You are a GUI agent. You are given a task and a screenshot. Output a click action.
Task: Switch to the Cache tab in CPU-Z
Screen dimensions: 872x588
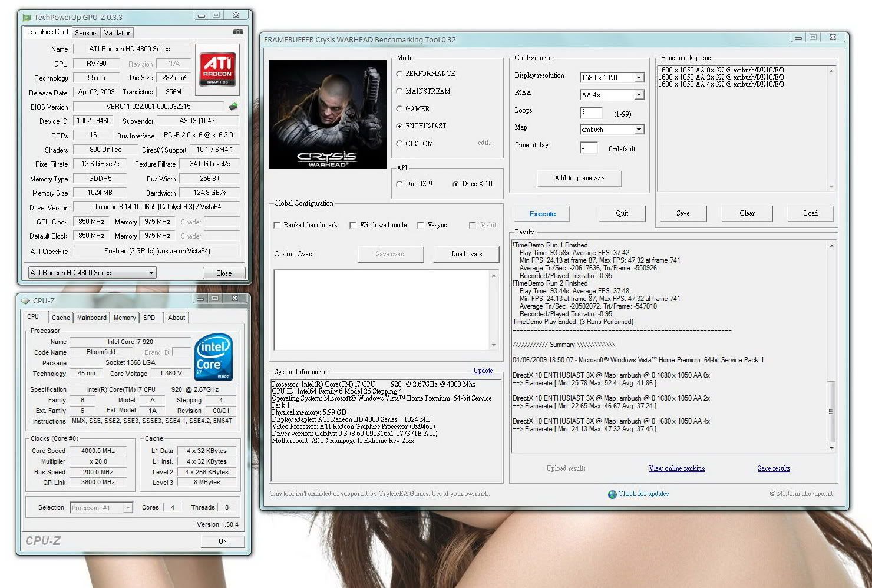pyautogui.click(x=61, y=318)
